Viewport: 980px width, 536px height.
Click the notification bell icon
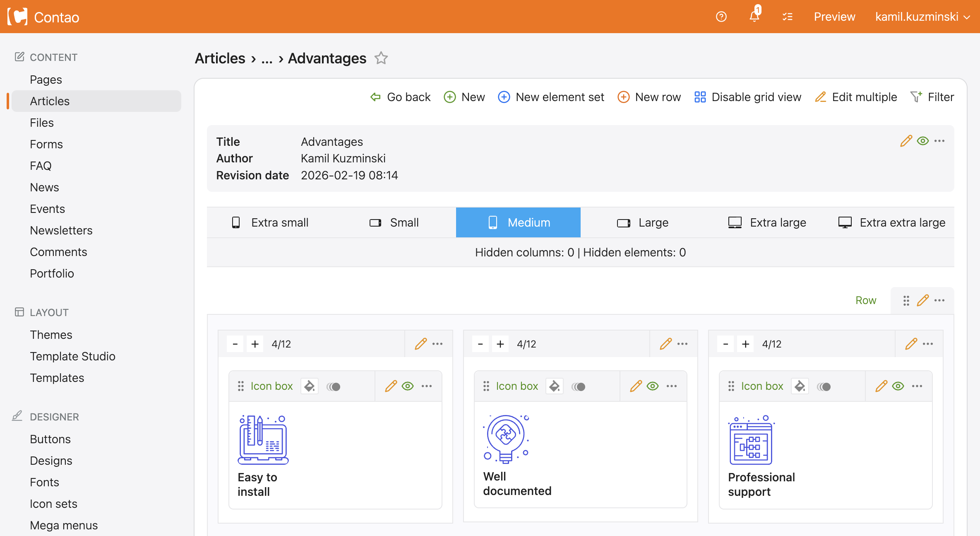[754, 17]
